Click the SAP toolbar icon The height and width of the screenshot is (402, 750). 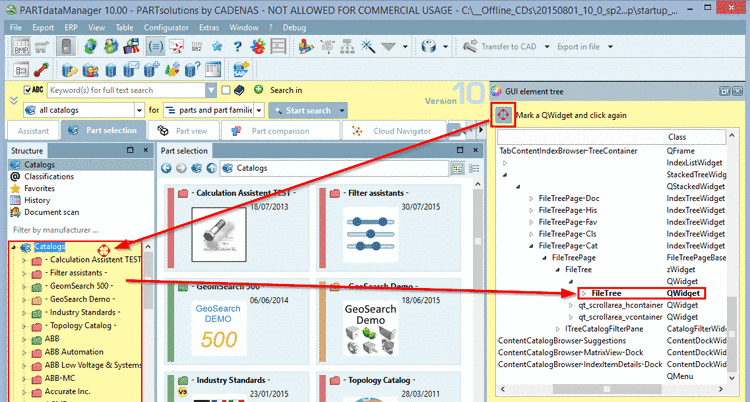[x=242, y=69]
